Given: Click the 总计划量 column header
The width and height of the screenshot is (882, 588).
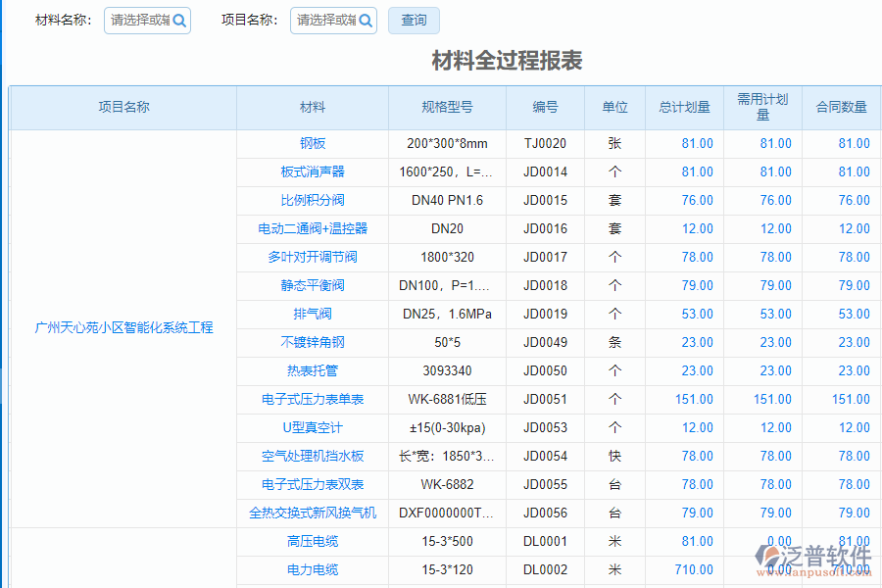Looking at the screenshot, I should (x=684, y=108).
